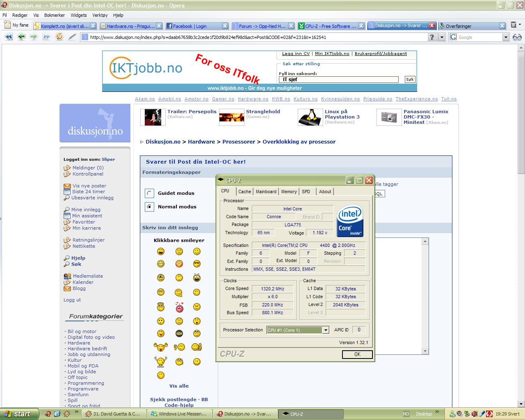
Task: Close the Komplett.no tab
Action: coord(93,26)
